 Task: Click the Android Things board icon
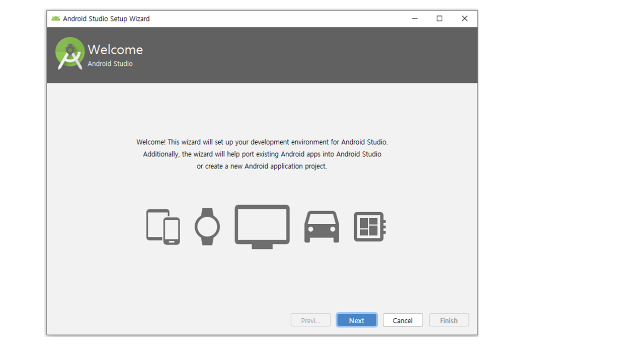click(x=369, y=227)
